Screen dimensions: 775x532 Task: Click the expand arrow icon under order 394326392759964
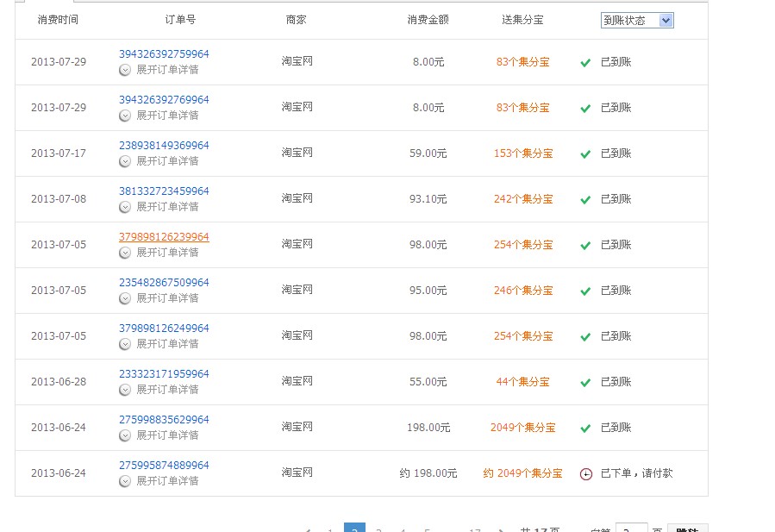125,70
